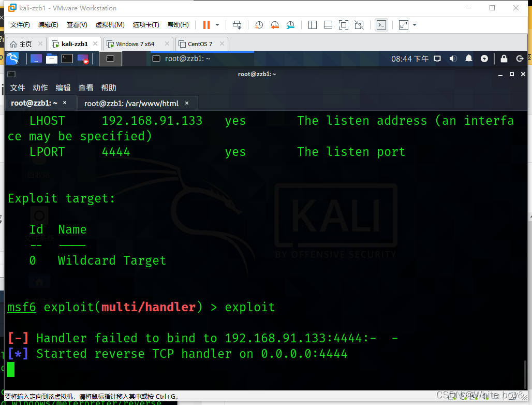Launch terminal emulator from Kali panel
Image resolution: width=532 pixels, height=405 pixels.
[x=67, y=59]
